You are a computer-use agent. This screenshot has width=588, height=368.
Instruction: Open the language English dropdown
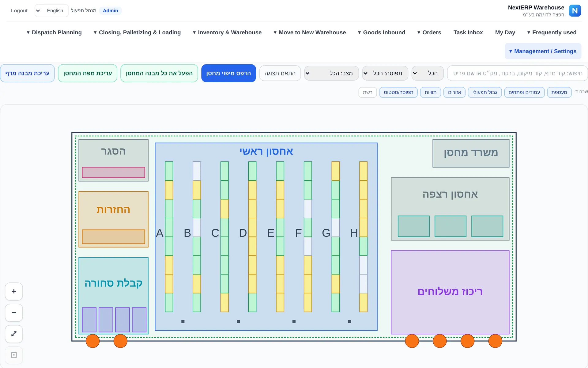coord(51,11)
